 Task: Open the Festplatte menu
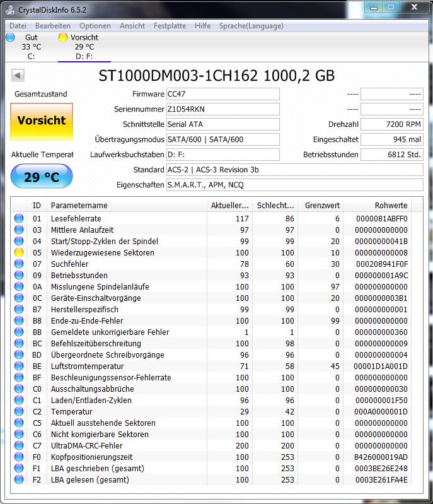(x=170, y=26)
